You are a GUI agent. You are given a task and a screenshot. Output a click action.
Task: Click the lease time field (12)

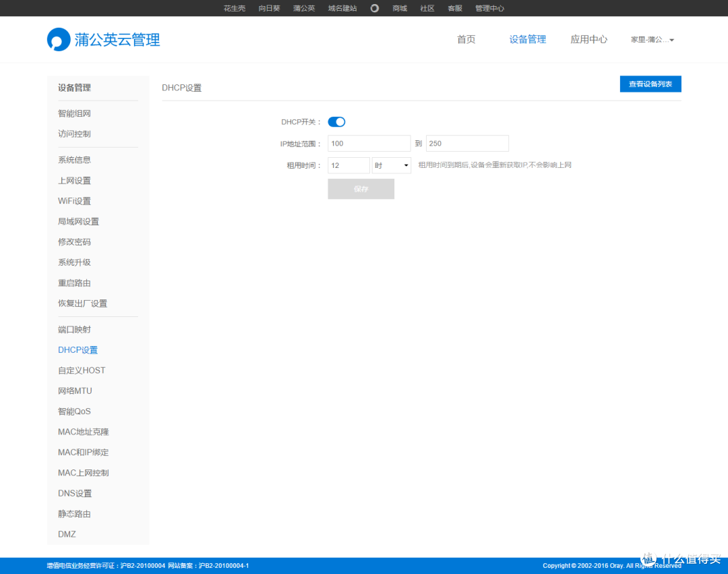click(348, 165)
